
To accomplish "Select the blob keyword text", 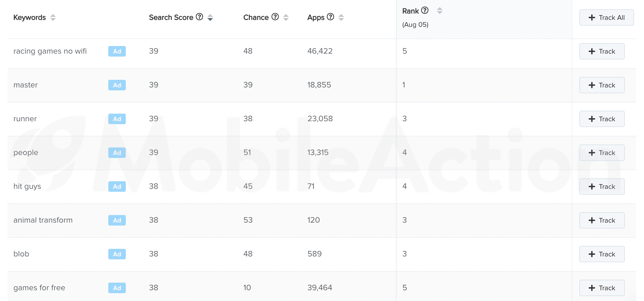I will tap(21, 254).
